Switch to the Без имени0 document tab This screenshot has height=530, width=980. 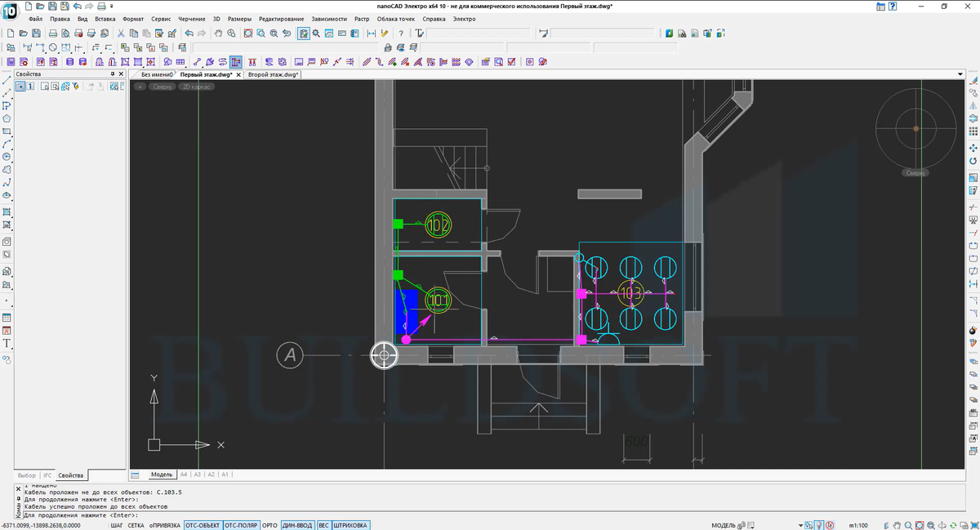coord(157,74)
